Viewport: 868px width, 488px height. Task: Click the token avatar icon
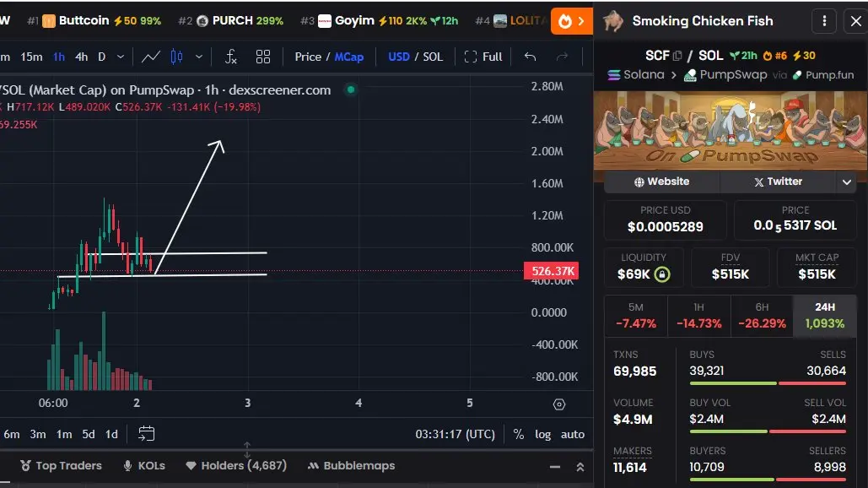pos(613,21)
